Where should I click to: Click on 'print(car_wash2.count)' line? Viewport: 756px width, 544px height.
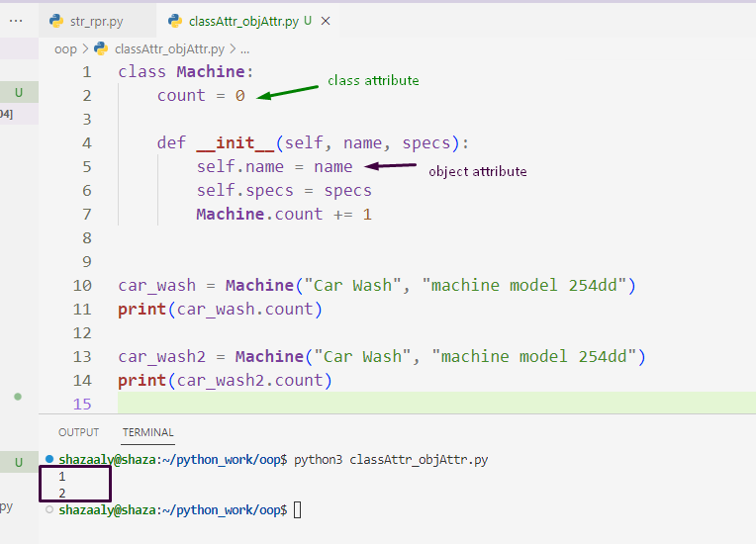[x=226, y=381]
